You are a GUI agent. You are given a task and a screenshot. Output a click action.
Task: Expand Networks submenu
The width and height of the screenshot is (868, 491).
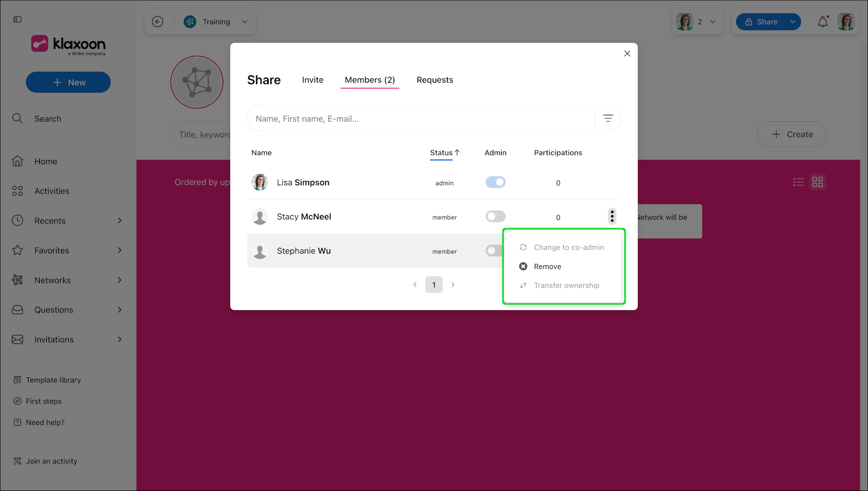(119, 280)
